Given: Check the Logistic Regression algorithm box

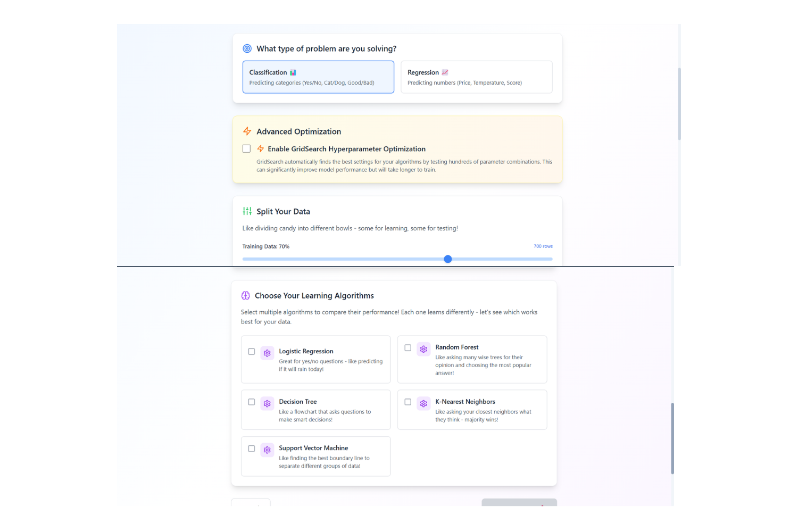Looking at the screenshot, I should (x=252, y=352).
